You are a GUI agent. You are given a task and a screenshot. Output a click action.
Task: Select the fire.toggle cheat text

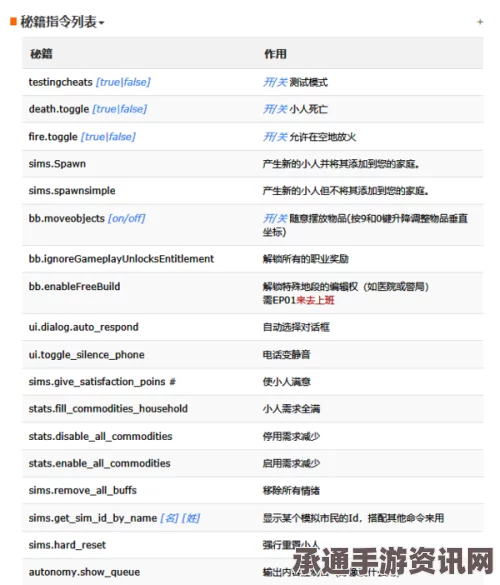[x=53, y=137]
